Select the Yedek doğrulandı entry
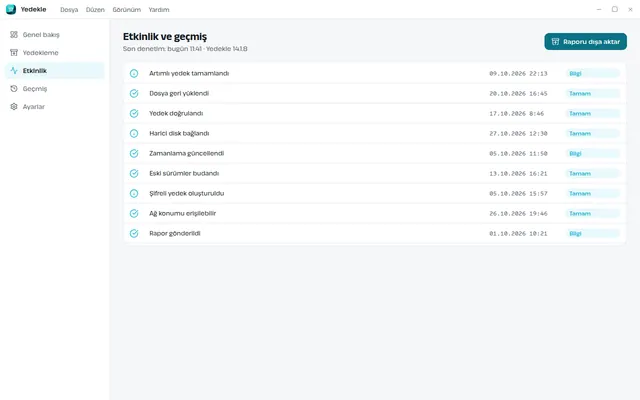Image resolution: width=640 pixels, height=400 pixels. coord(375,113)
